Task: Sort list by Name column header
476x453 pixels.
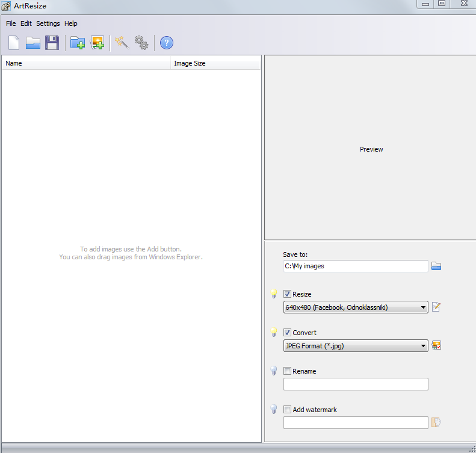Action: pos(87,63)
